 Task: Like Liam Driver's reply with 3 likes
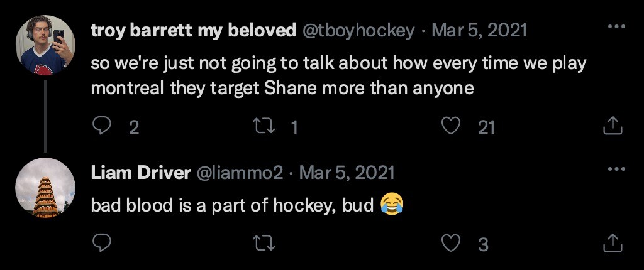pos(451,242)
